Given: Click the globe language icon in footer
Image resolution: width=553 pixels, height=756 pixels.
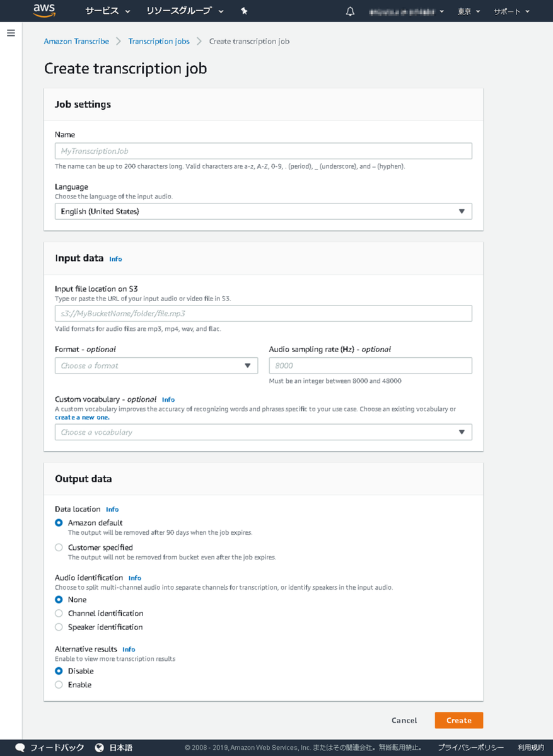Looking at the screenshot, I should click(99, 748).
